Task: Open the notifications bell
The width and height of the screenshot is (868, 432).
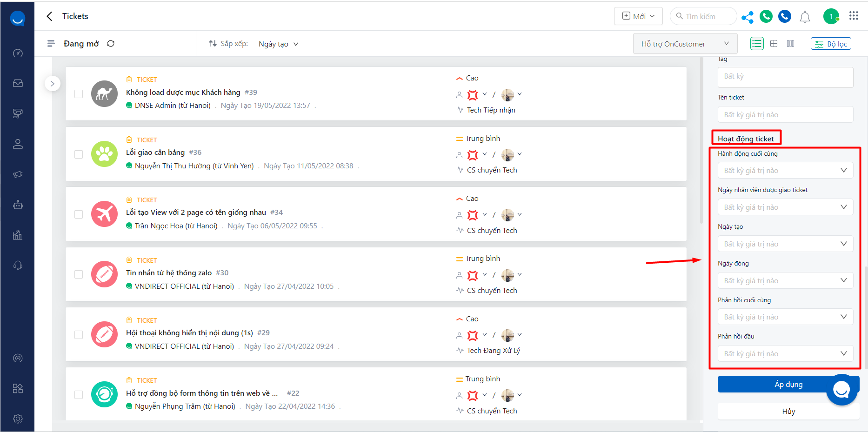Action: pos(805,17)
